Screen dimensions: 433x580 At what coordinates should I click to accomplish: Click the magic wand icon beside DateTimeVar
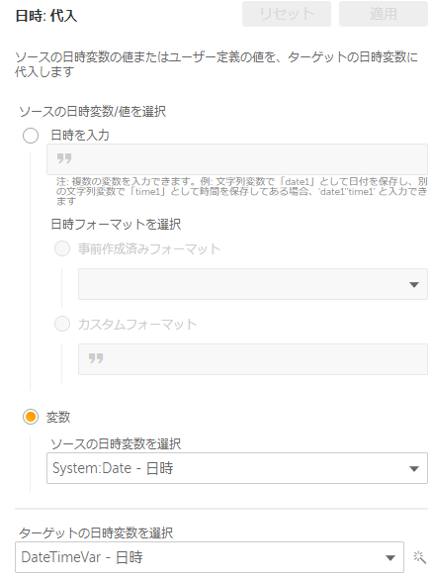point(419,557)
